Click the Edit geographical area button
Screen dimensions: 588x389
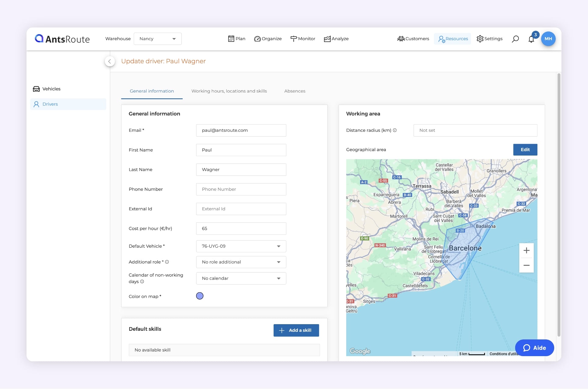click(525, 150)
